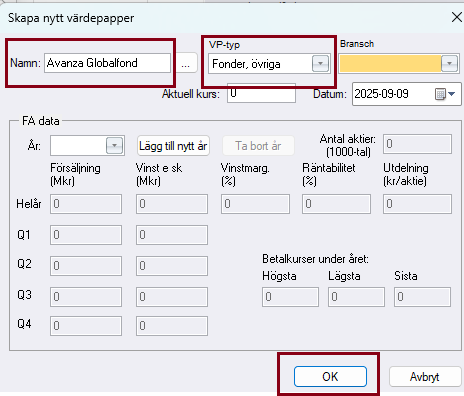Close the Skapa nytt värdepapper dialog
Image resolution: width=464 pixels, height=396 pixels.
[456, 17]
